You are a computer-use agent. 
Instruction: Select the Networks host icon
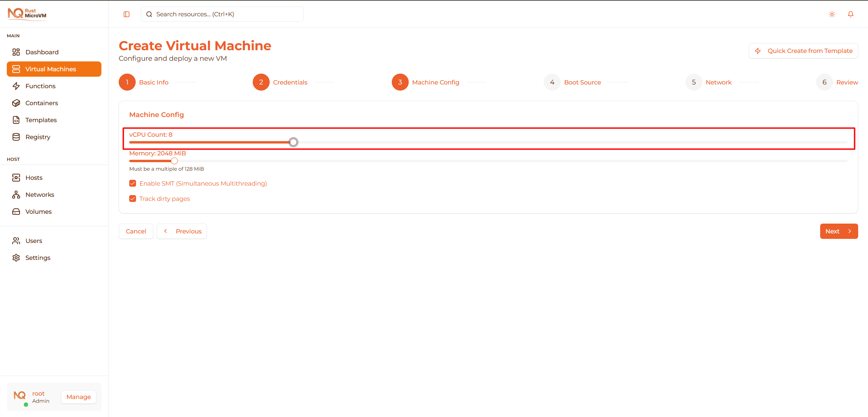(x=16, y=194)
